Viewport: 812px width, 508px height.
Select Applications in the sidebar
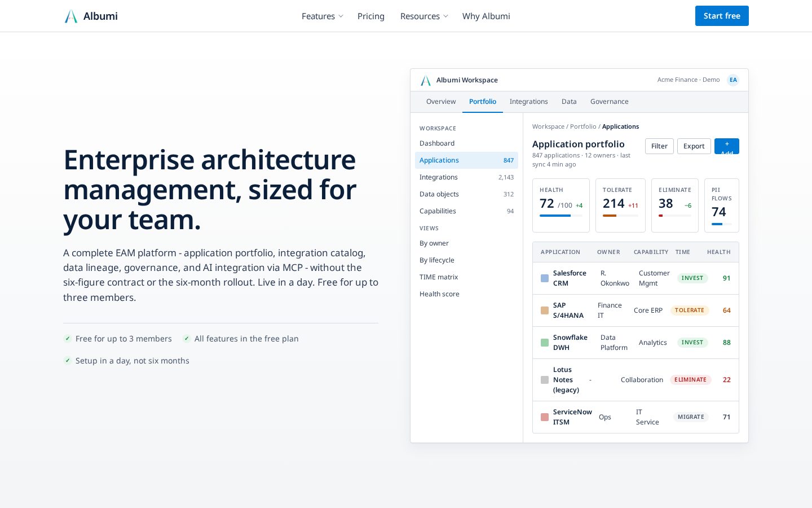(466, 160)
